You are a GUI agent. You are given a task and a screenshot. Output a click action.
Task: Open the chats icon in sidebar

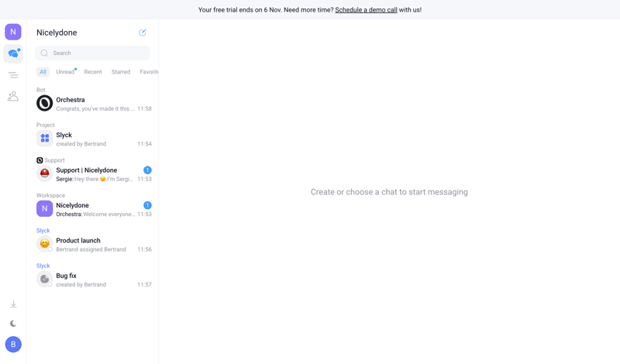point(13,53)
